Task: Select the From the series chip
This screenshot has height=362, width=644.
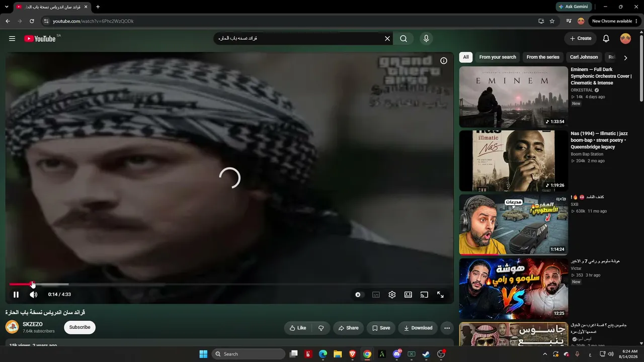Action: 543,57
